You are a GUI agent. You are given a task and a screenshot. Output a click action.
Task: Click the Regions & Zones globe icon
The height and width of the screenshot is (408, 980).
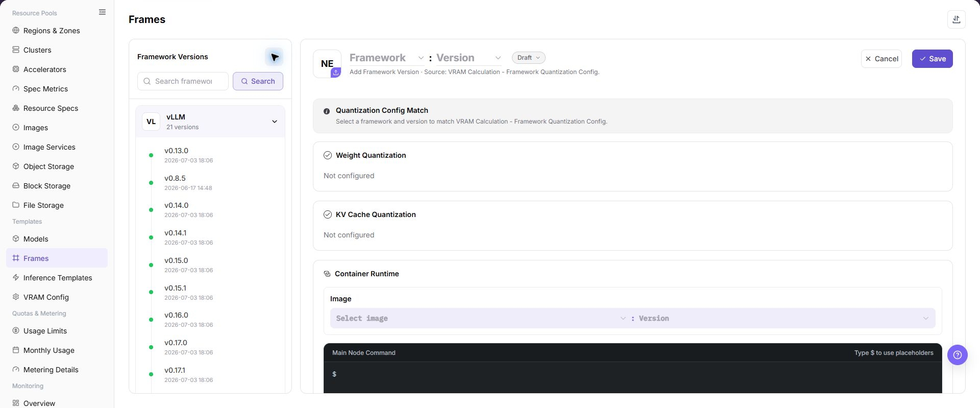pos(16,30)
